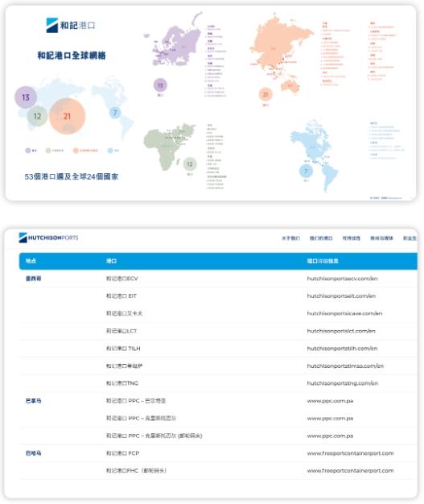
Task: Click the 巴拿马 location label
Action: (34, 401)
